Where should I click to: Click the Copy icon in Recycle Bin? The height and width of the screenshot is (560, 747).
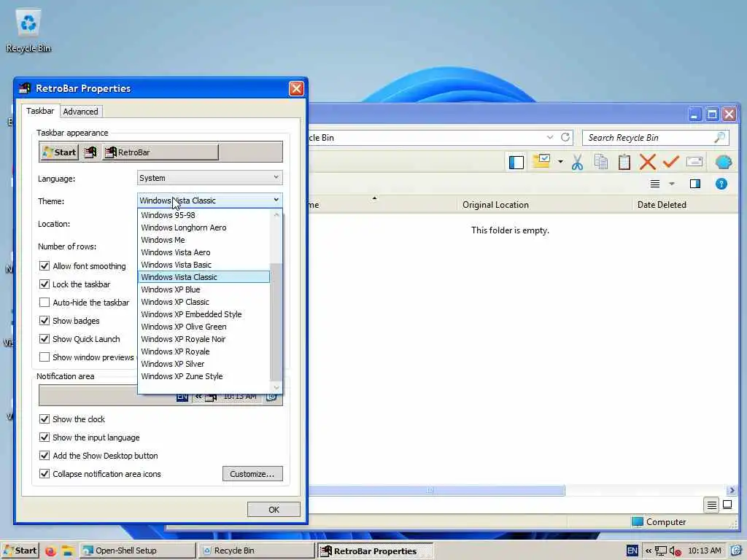pyautogui.click(x=601, y=163)
